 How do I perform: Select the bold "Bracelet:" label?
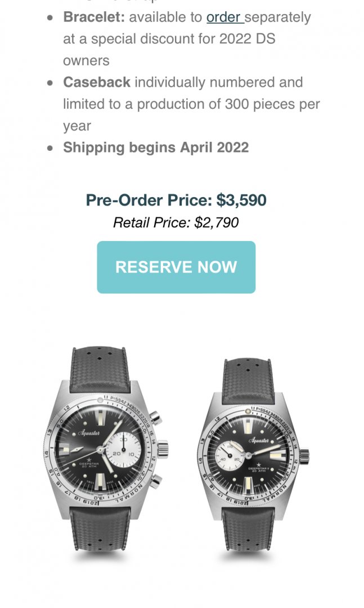point(94,17)
